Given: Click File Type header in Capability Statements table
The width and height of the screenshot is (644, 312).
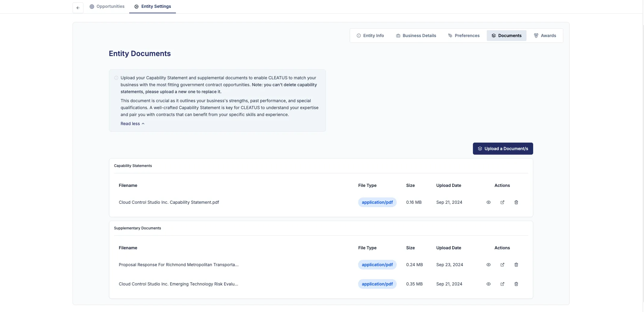Looking at the screenshot, I should pos(367,185).
